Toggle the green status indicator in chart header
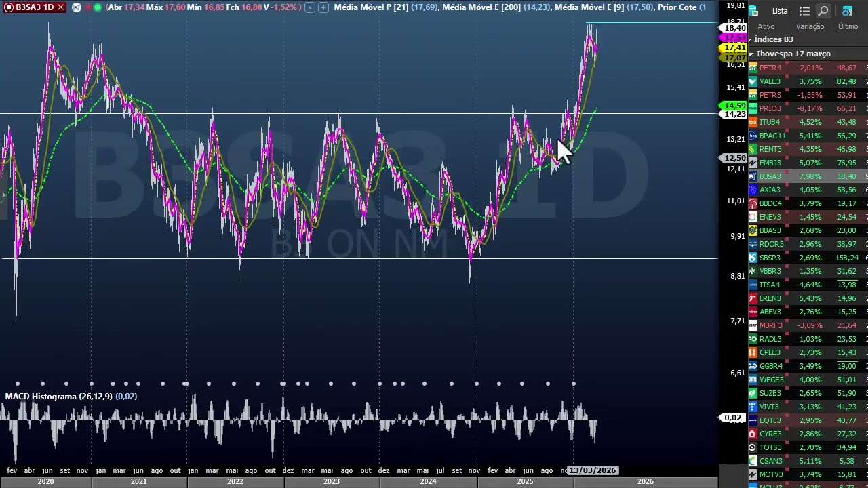Screen dimensions: 868x488 pyautogui.click(x=98, y=7)
